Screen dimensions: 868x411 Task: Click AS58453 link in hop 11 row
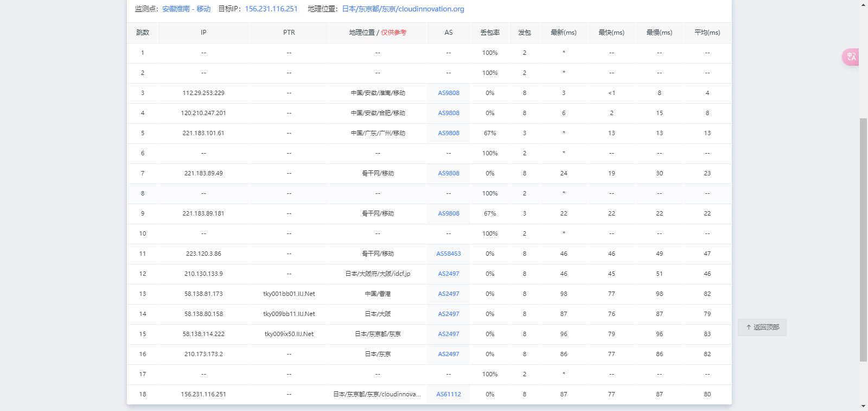[448, 254]
